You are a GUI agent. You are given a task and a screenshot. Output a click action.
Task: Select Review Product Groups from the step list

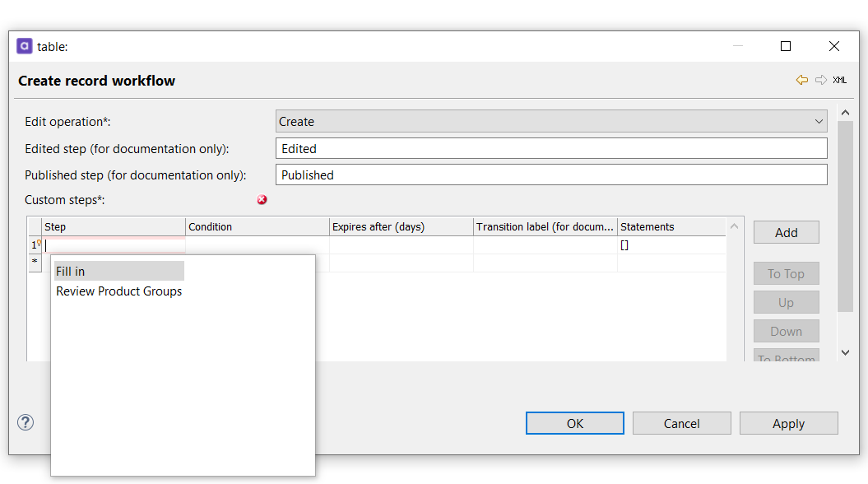[118, 291]
